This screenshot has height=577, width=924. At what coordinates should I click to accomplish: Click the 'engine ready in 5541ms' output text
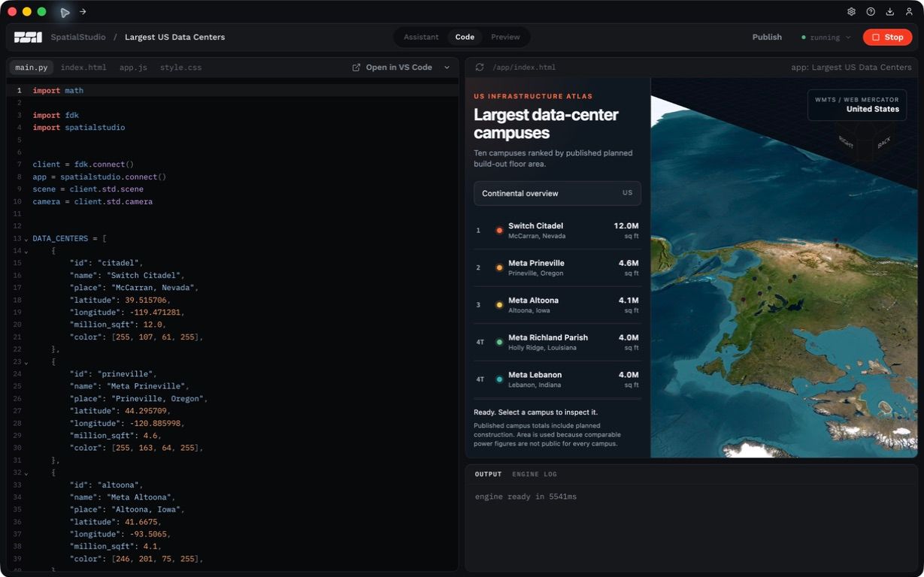[x=526, y=497]
